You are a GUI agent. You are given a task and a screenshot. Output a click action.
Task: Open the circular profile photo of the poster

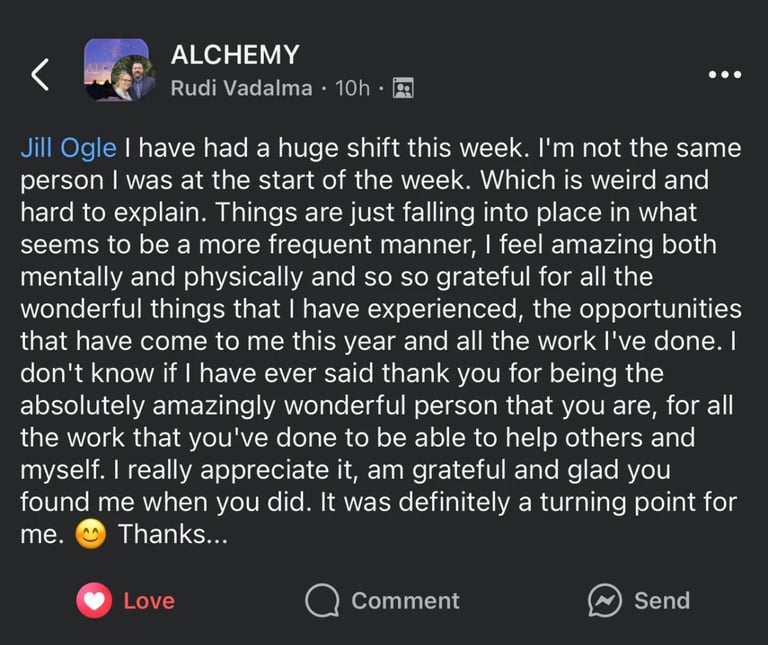(133, 78)
